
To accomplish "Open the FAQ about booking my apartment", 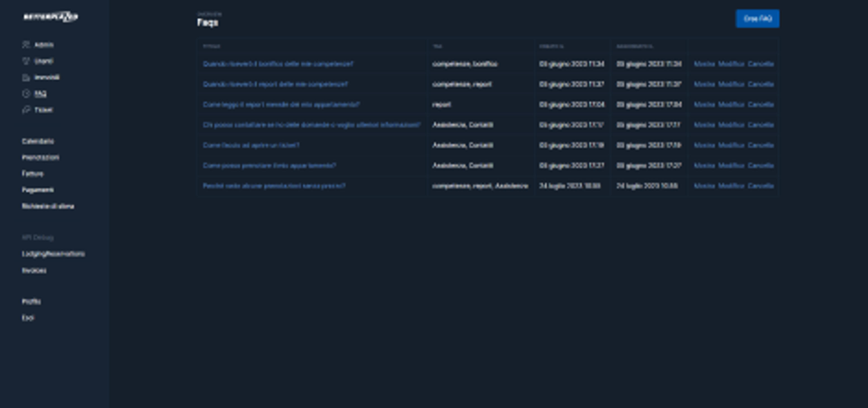I will [x=270, y=166].
